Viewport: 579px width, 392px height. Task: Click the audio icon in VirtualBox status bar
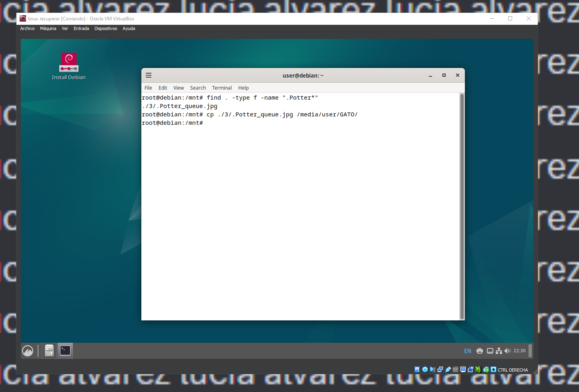point(432,370)
